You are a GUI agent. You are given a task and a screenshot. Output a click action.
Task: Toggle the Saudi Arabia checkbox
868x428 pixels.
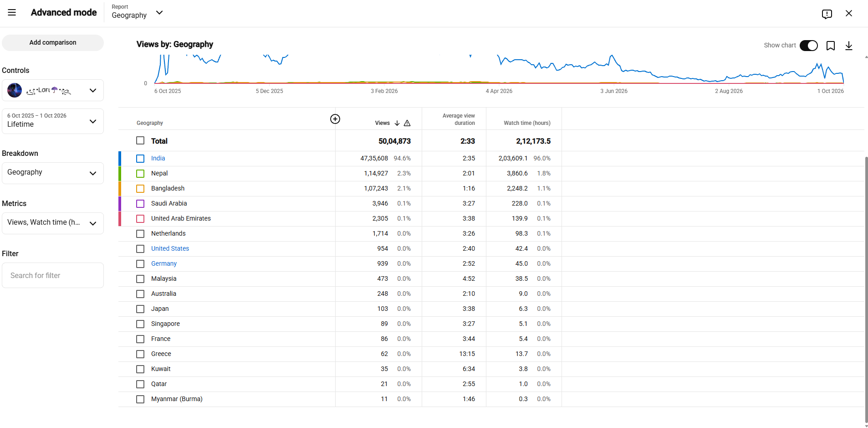(140, 204)
